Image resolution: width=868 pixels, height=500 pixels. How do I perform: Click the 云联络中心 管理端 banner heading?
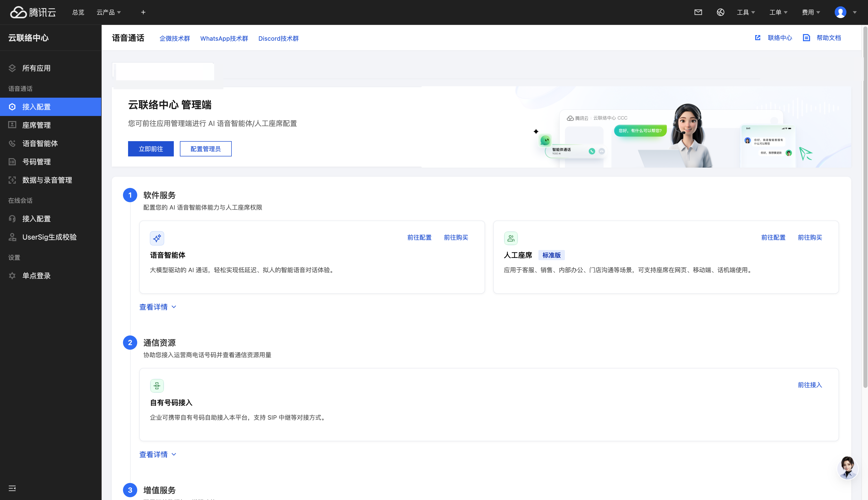169,105
